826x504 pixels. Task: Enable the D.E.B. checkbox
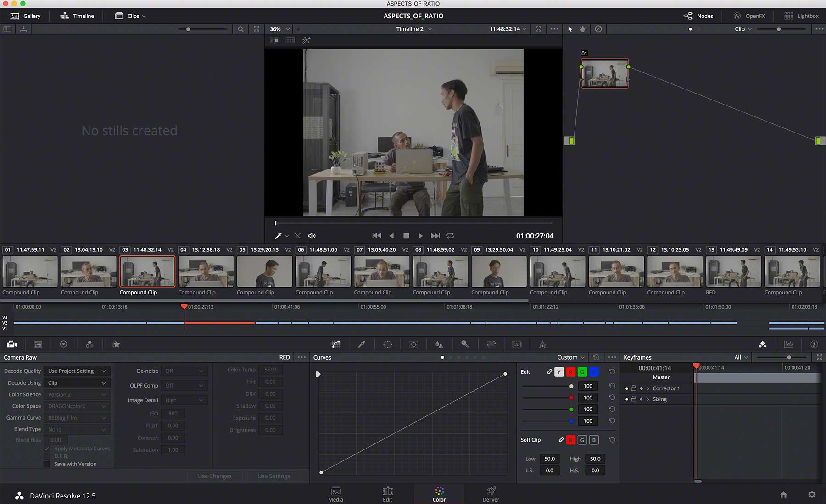(47, 456)
